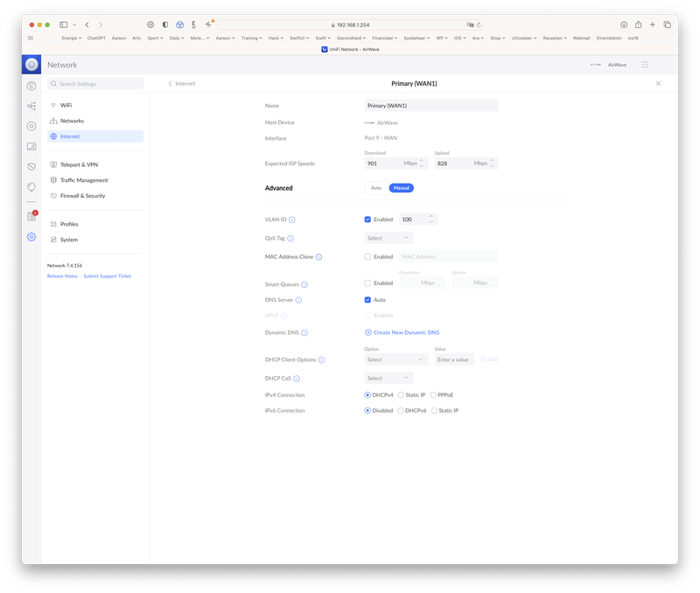
Task: Select Static IP for IPv6 Connection
Action: 434,410
